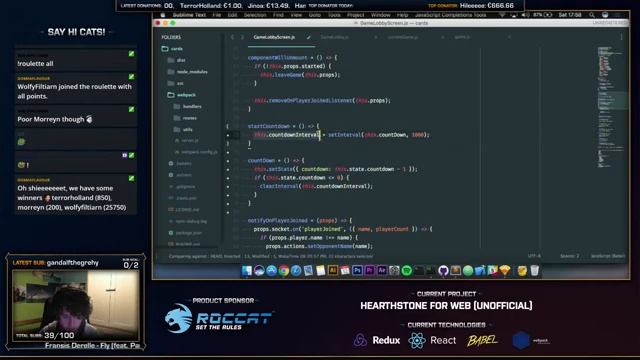Click the 'notifyOnPlayerJoined' function line

pos(300,220)
